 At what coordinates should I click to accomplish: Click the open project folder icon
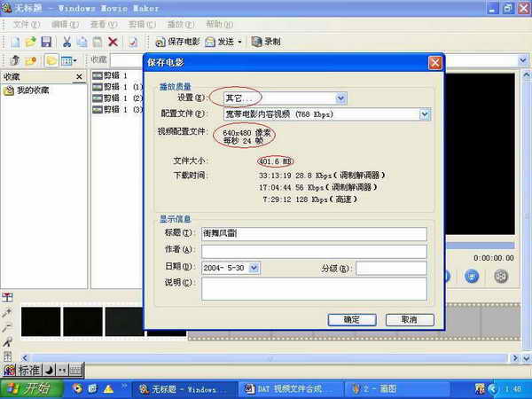point(30,42)
